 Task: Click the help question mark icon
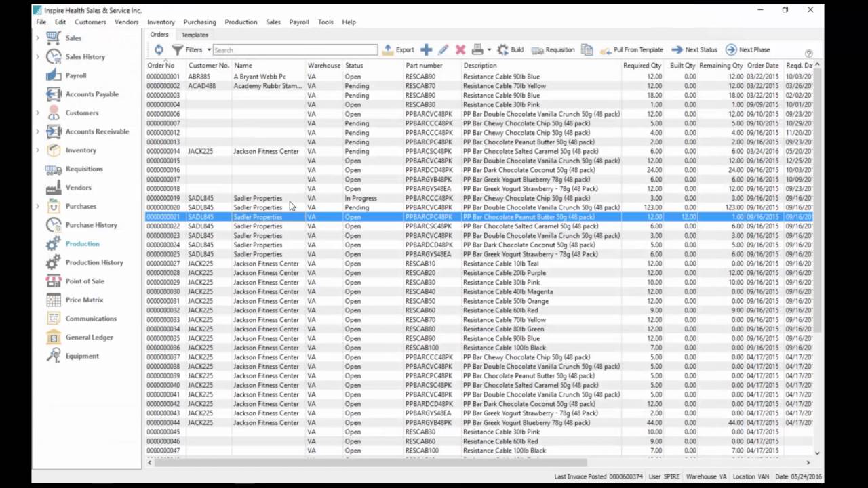click(x=808, y=53)
